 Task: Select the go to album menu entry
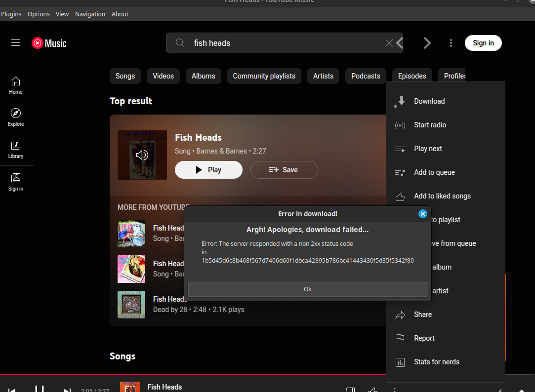468,267
